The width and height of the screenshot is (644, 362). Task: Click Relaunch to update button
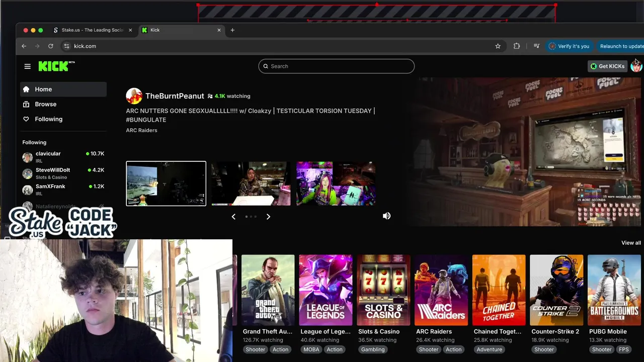620,46
